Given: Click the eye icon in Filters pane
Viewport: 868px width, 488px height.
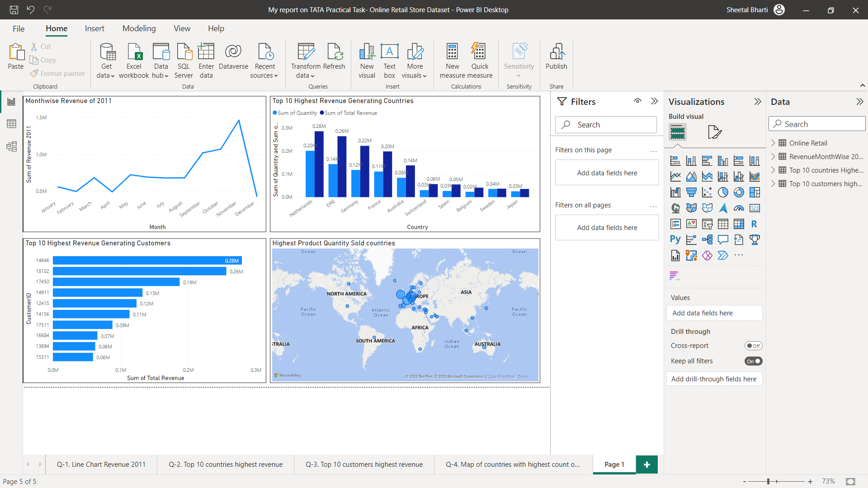Looking at the screenshot, I should pyautogui.click(x=637, y=101).
